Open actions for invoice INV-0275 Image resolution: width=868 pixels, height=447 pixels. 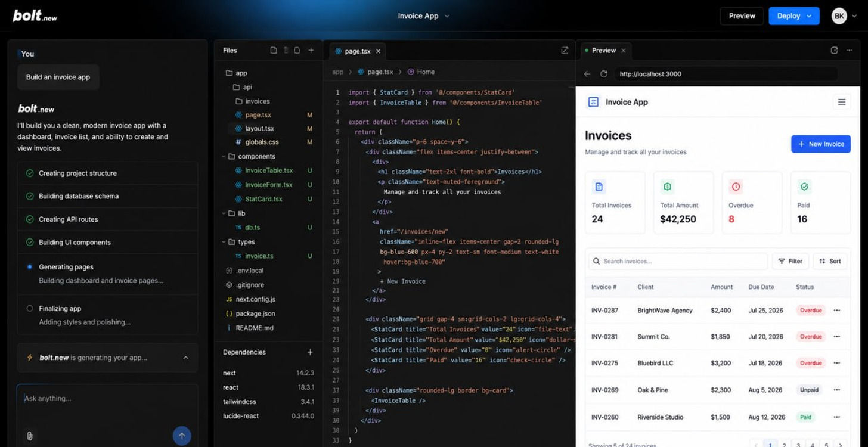837,363
